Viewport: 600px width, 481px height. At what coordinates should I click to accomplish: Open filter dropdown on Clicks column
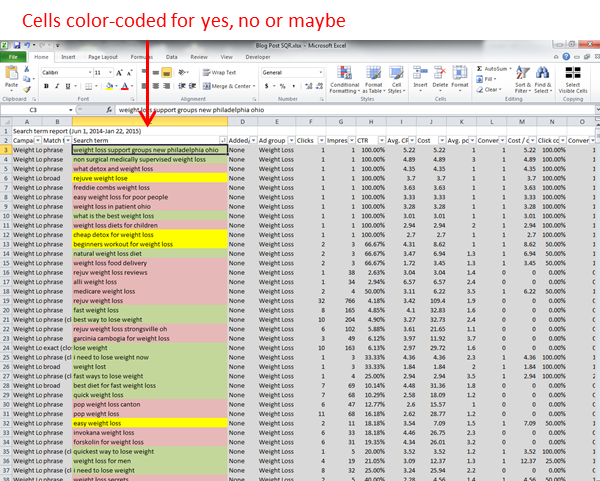pos(321,140)
